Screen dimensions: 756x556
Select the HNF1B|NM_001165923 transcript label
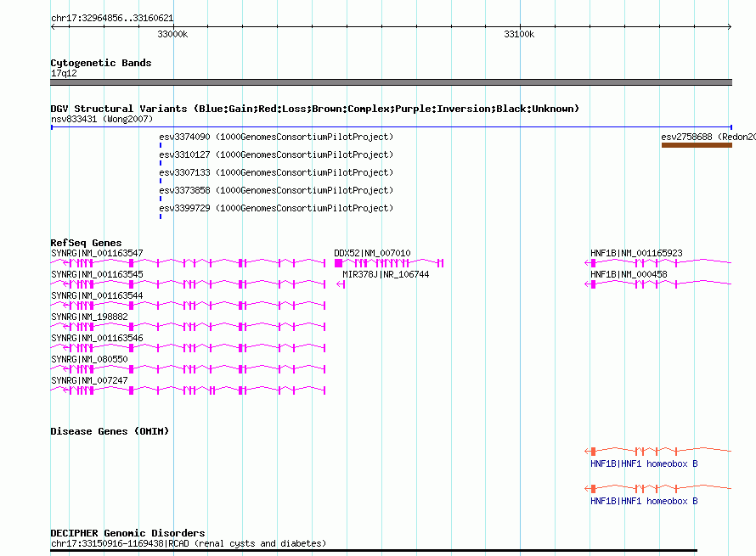[x=636, y=253]
